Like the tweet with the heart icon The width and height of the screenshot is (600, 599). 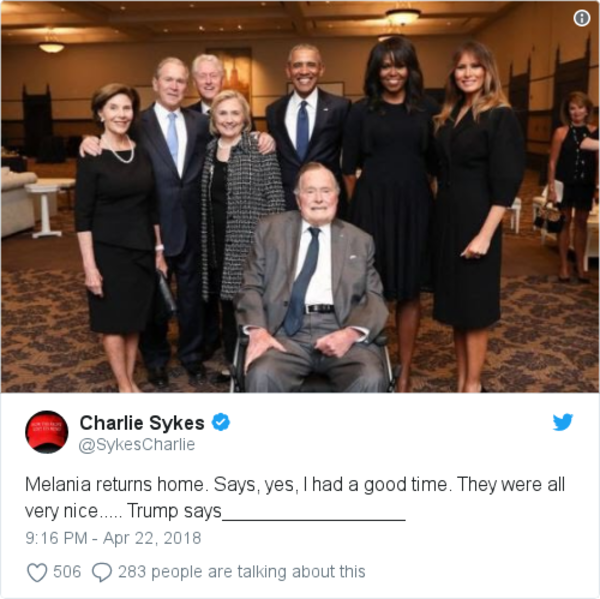pyautogui.click(x=37, y=572)
